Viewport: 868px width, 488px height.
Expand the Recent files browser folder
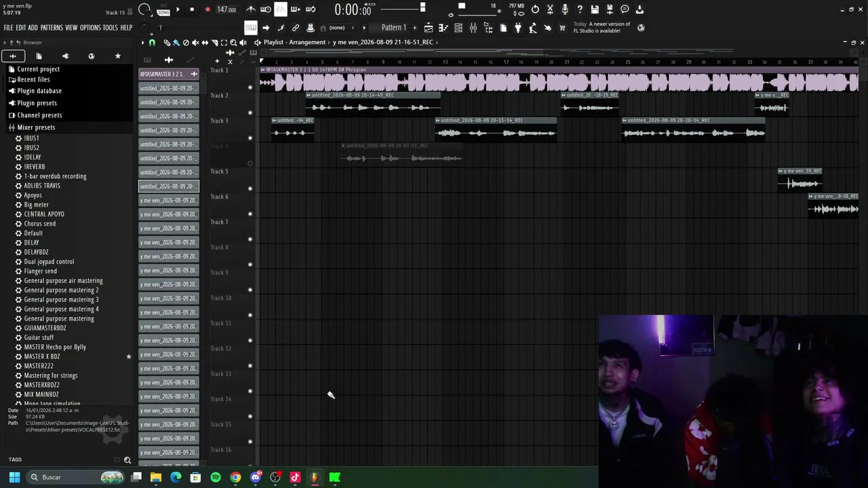33,80
